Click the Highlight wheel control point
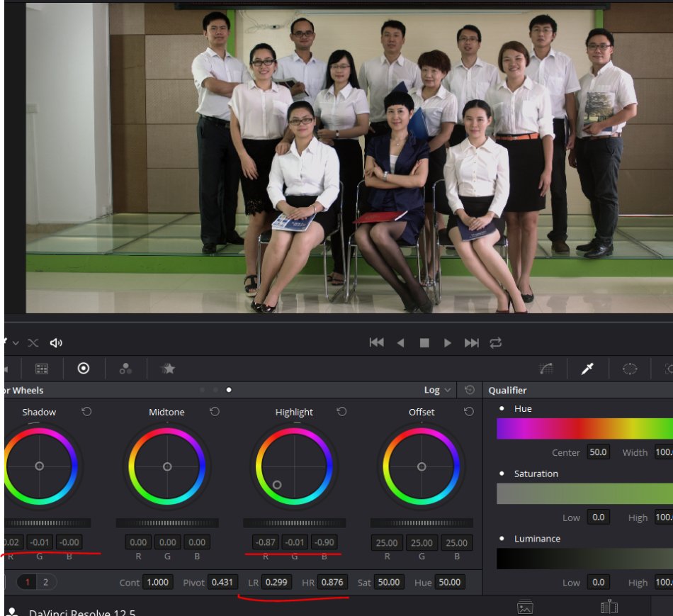The height and width of the screenshot is (616, 673). 277,485
